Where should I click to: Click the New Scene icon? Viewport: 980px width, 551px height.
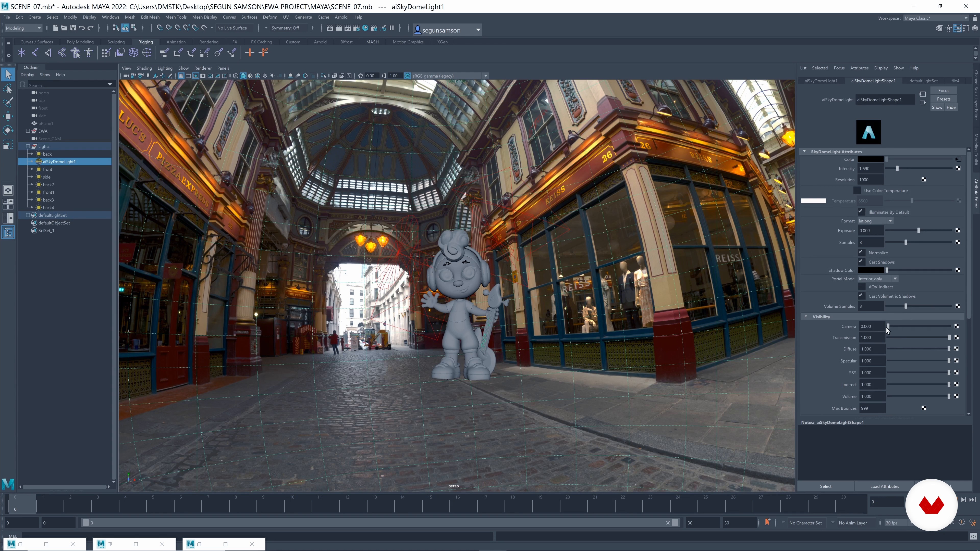click(55, 28)
